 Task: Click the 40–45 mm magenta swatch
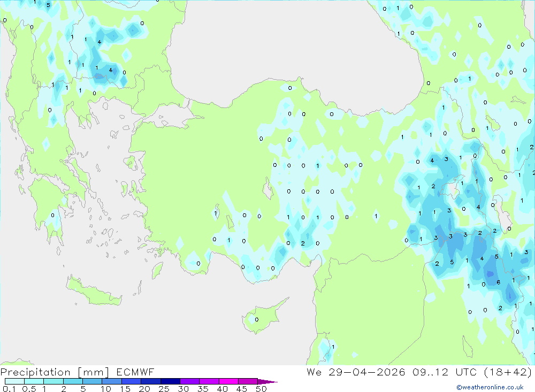click(x=228, y=381)
